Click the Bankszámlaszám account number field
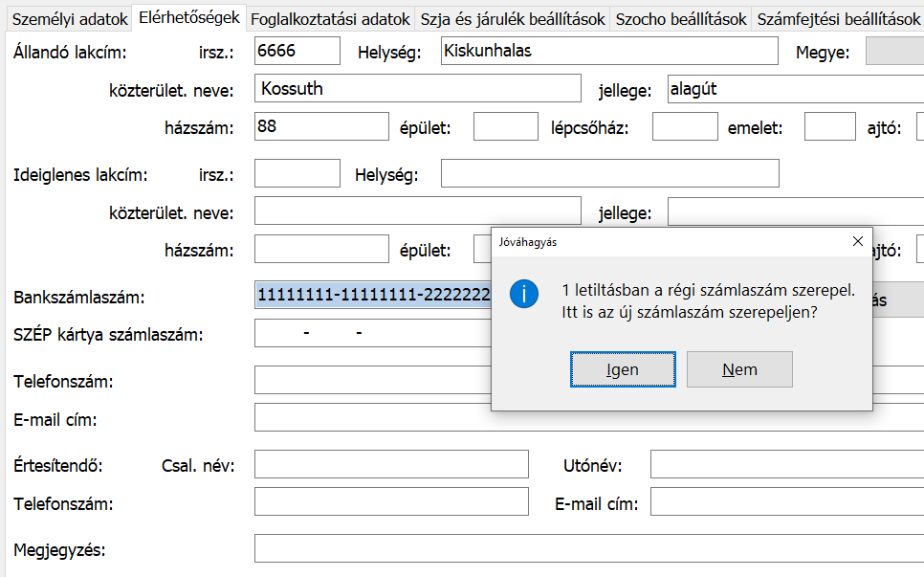Image resolution: width=924 pixels, height=577 pixels. click(x=373, y=297)
